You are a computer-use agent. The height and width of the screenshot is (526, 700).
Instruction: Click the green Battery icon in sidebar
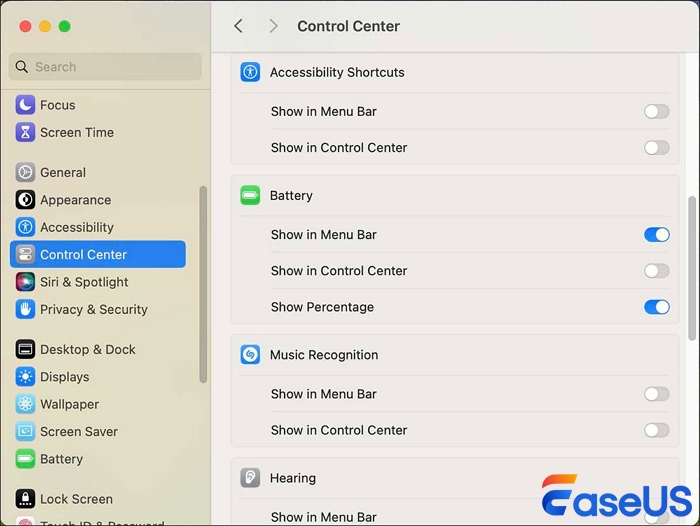pyautogui.click(x=25, y=459)
